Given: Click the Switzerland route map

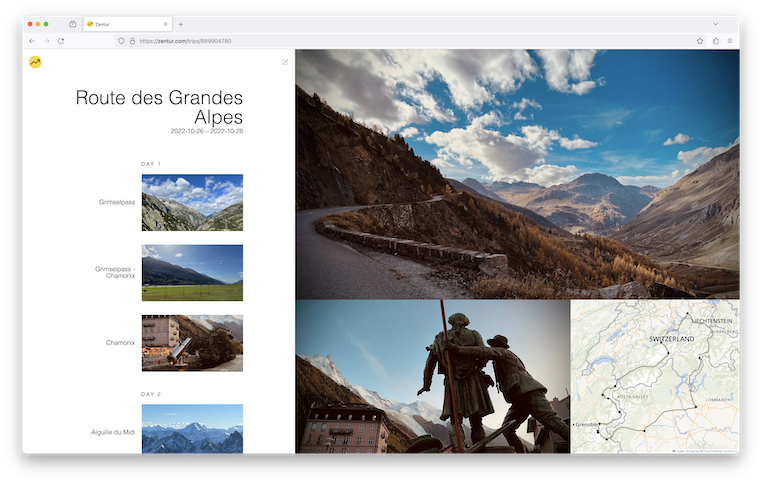Looking at the screenshot, I should [x=655, y=377].
